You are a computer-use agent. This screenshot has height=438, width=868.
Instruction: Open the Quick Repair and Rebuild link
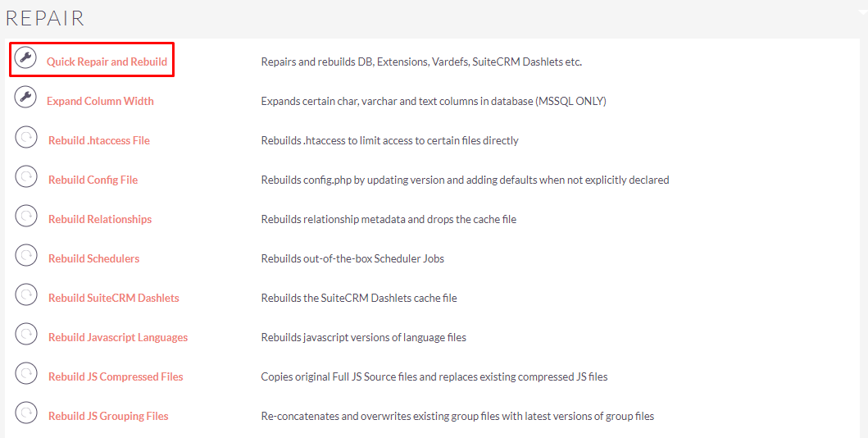[x=107, y=62]
